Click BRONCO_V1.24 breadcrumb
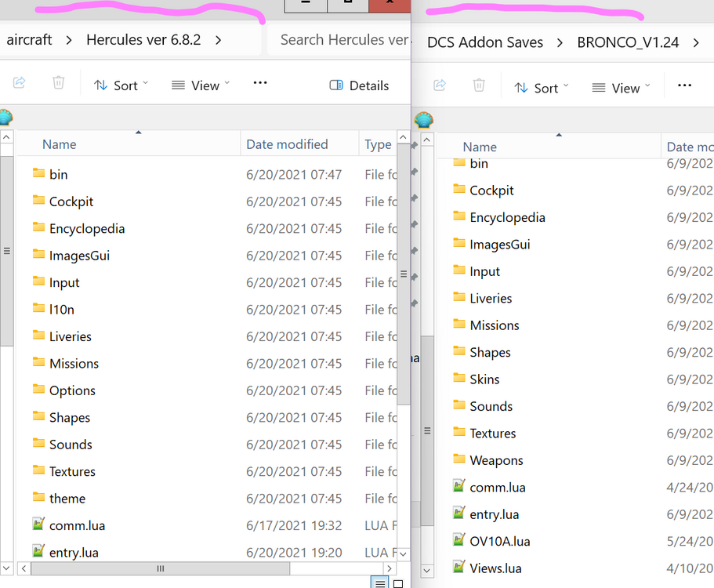 tap(628, 42)
